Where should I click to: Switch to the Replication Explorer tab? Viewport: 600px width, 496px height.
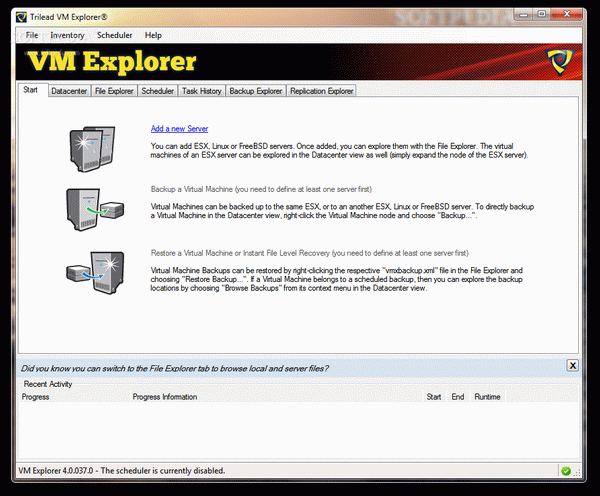[321, 91]
